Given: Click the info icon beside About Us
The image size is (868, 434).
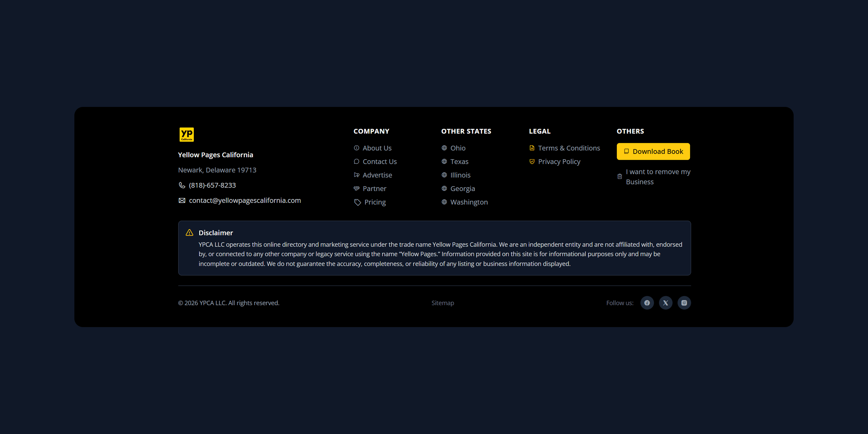Looking at the screenshot, I should pos(356,148).
